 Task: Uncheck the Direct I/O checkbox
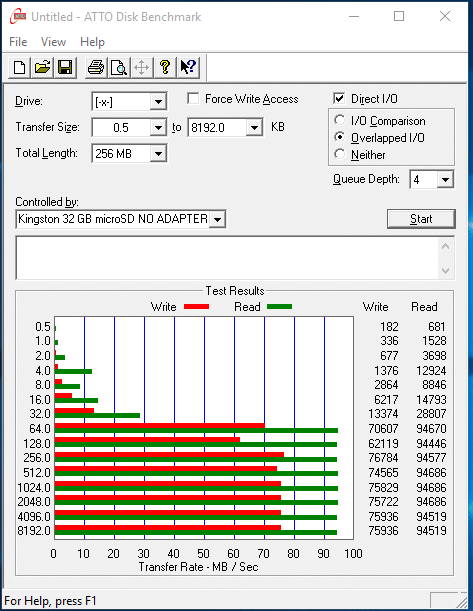coord(339,98)
